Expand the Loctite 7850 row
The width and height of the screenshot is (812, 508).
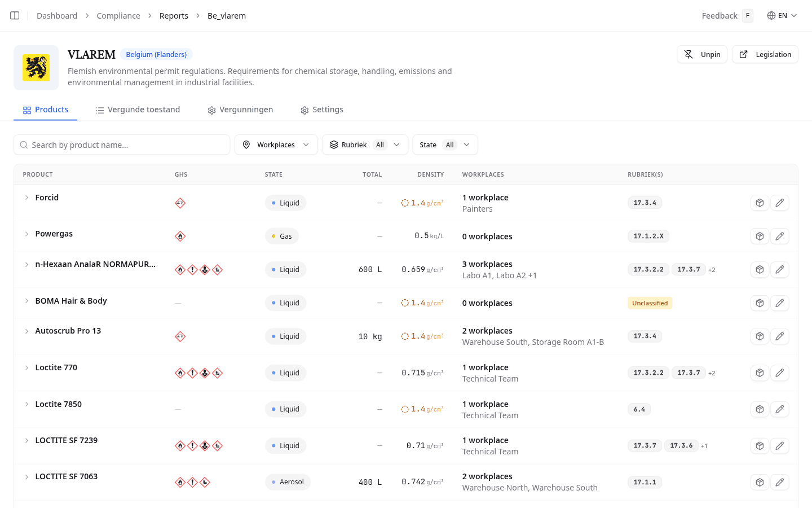point(27,404)
